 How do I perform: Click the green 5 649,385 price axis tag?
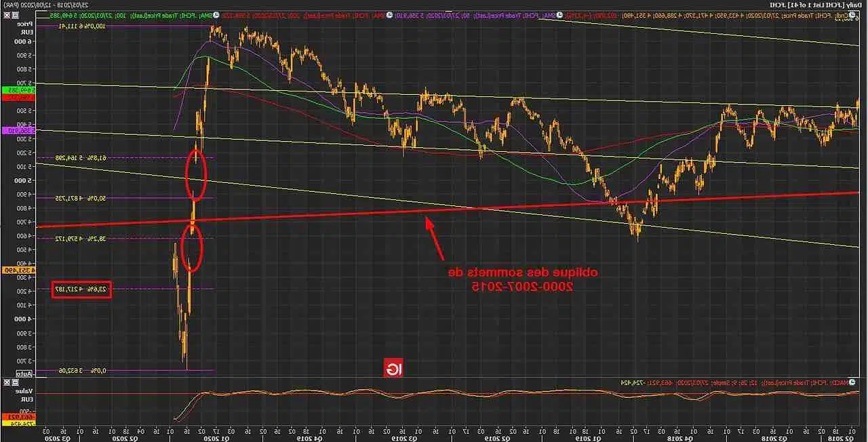pyautogui.click(x=18, y=89)
